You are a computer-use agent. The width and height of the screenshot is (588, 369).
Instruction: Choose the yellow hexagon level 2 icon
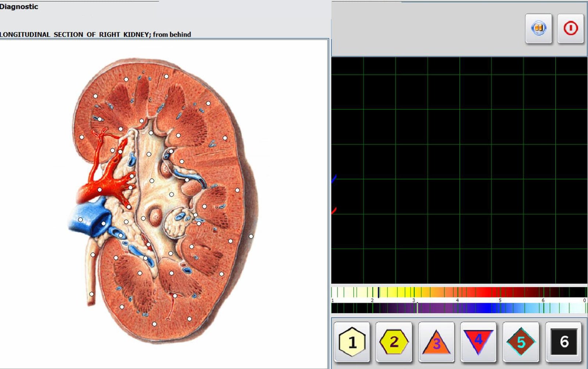(394, 342)
